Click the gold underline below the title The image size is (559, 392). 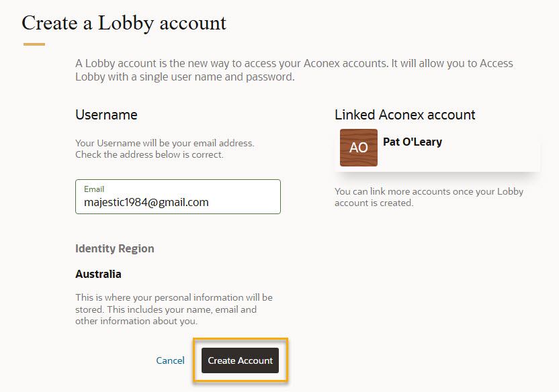pyautogui.click(x=34, y=44)
